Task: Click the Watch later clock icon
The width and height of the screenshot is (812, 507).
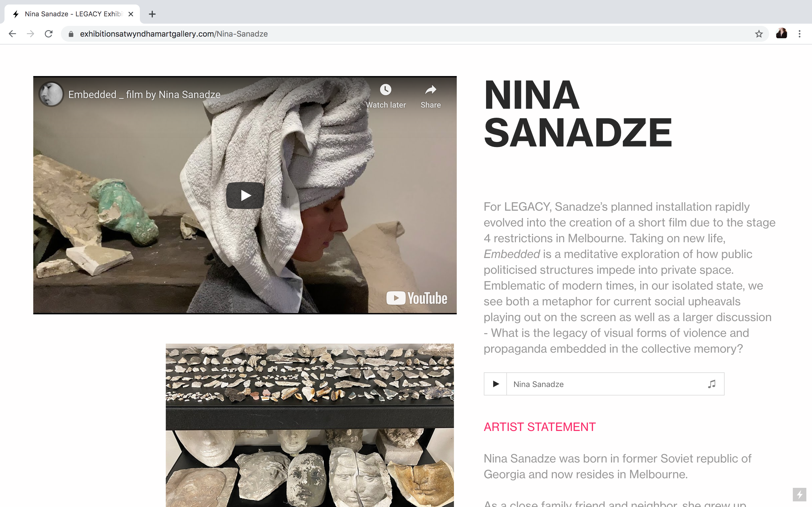Action: pos(385,90)
